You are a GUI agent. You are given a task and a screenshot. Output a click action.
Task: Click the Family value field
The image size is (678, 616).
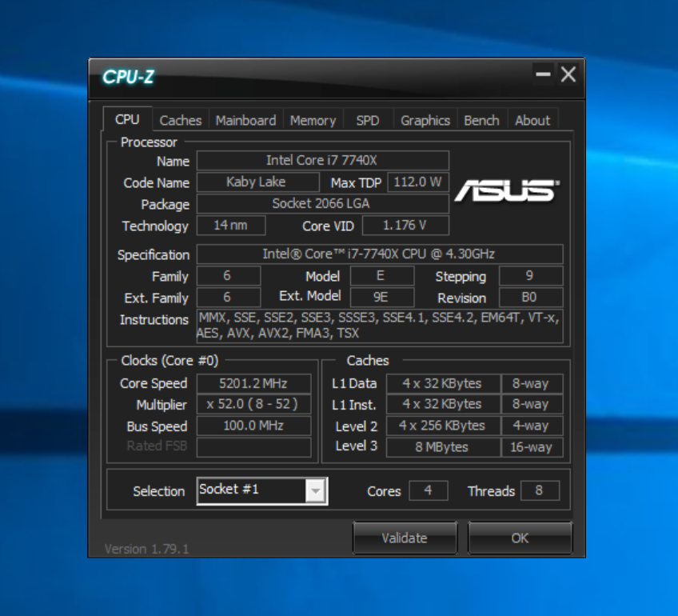[229, 276]
